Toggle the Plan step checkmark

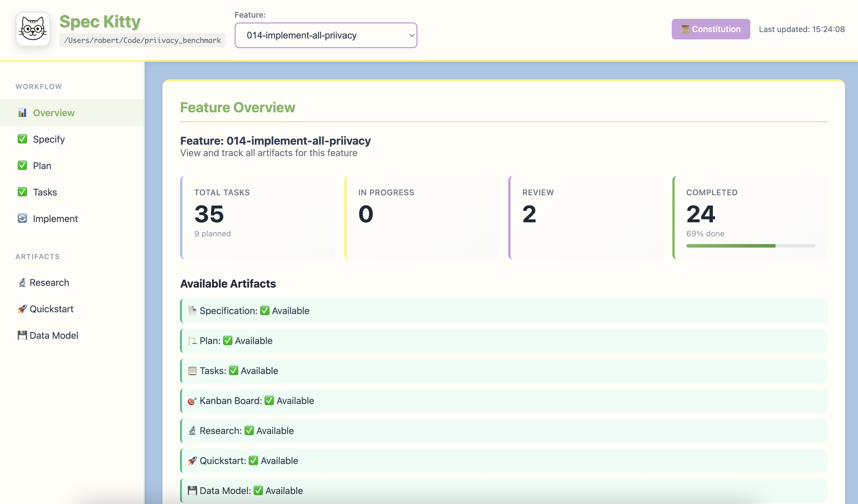[22, 165]
